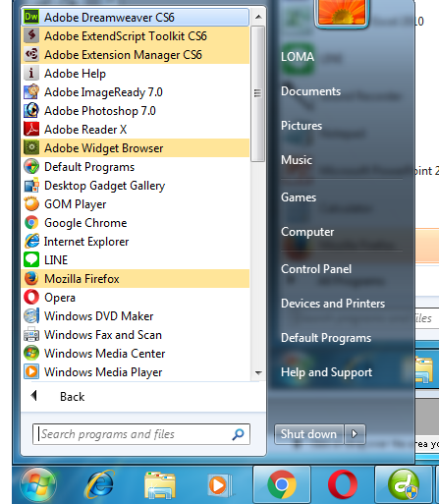
Task: Click the Mozilla Firefox icon
Action: (x=31, y=278)
